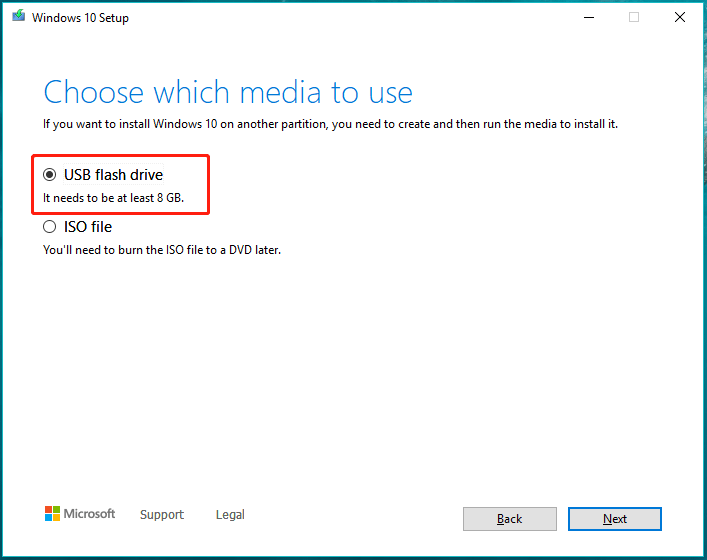
Task: Click the 'It needs to be at least 8 GB.' text
Action: [114, 198]
